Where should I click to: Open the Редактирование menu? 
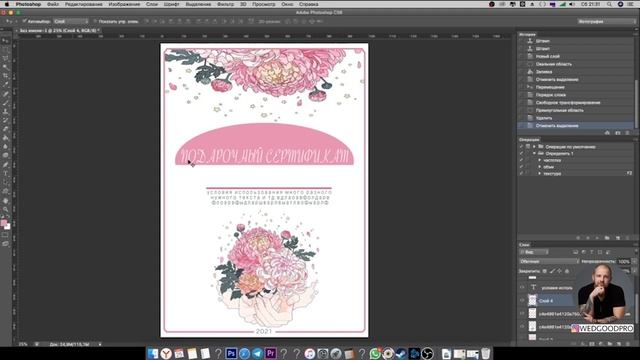(84, 4)
